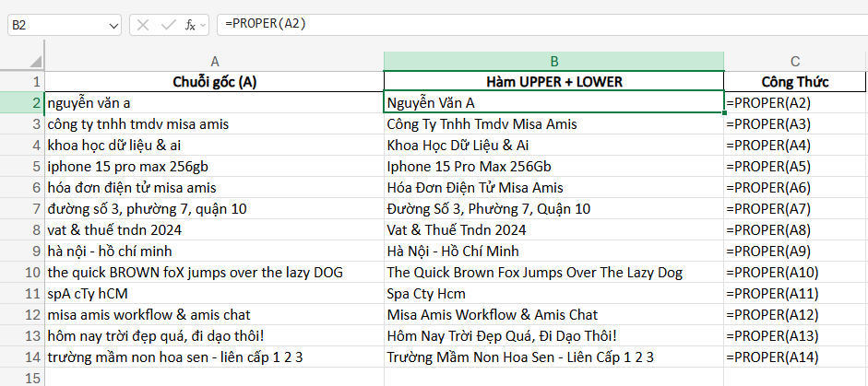Click the "Chuỗi gốc (A)" header cell

pyautogui.click(x=214, y=82)
